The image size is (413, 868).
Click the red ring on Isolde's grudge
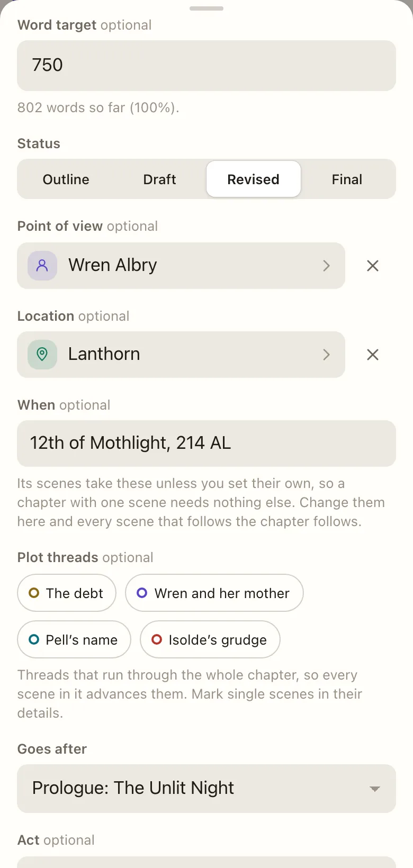[x=157, y=639]
